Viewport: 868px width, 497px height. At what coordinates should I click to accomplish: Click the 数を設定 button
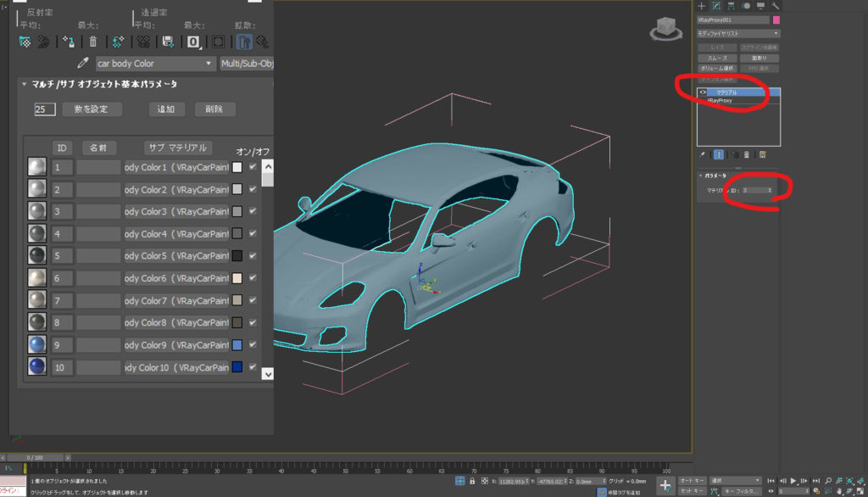pyautogui.click(x=92, y=109)
